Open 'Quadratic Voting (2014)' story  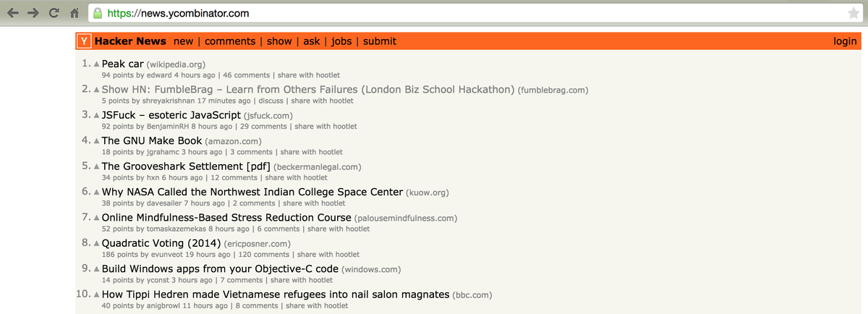(x=161, y=243)
